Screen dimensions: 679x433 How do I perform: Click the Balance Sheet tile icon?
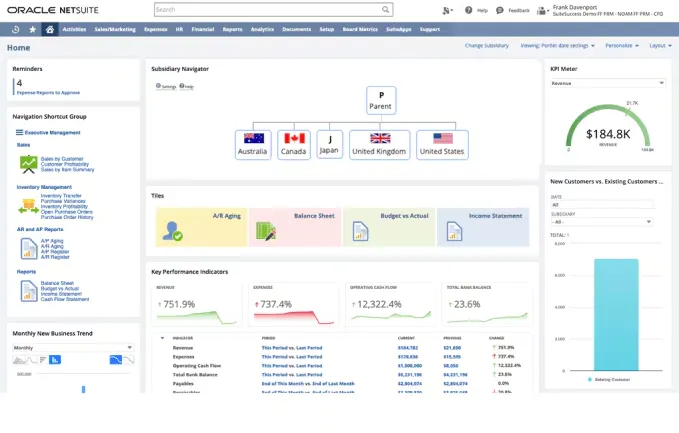pos(266,231)
